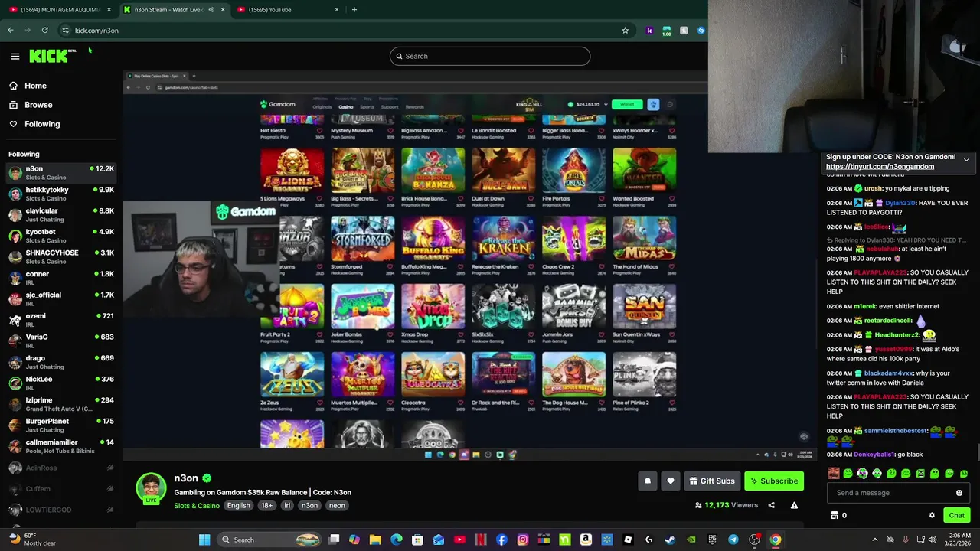Open Telegram from the taskbar
980x551 pixels.
tap(733, 540)
